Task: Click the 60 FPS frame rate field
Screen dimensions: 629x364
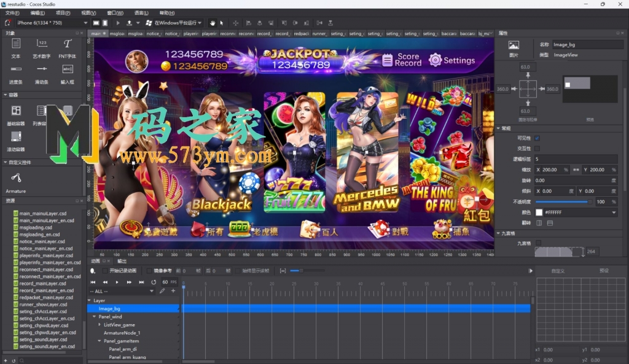Action: click(170, 282)
